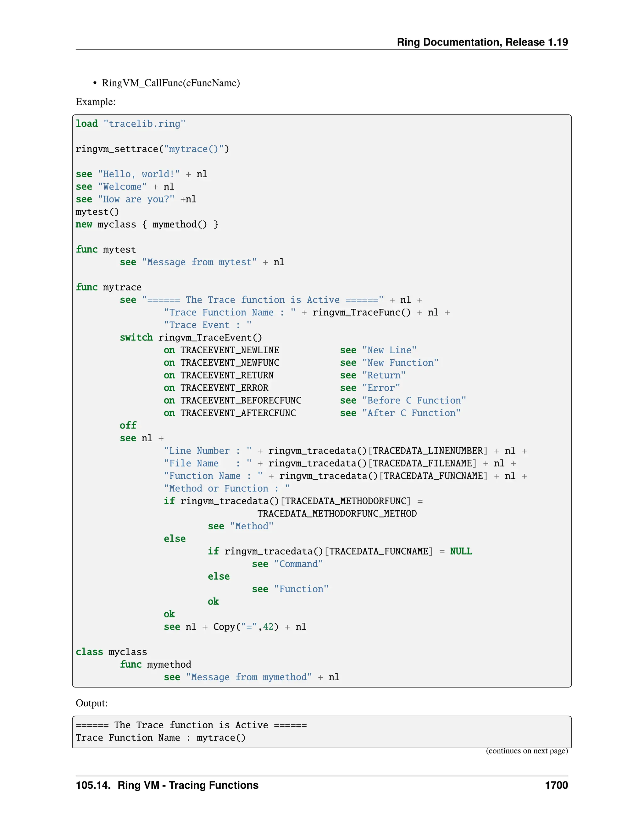Click the page number 1700
Viewport: 644px width, 833px height.
pos(556,785)
